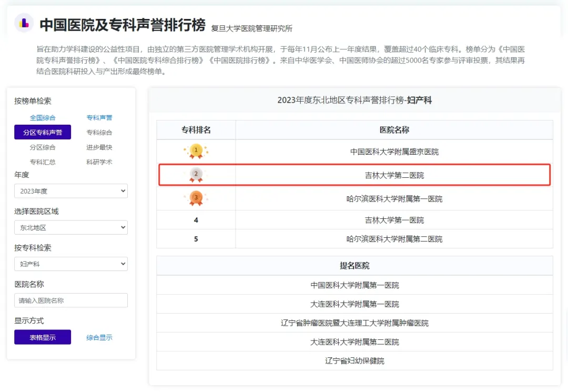Click 吉林大学第二医院 row text
The height and width of the screenshot is (392, 568).
(394, 175)
